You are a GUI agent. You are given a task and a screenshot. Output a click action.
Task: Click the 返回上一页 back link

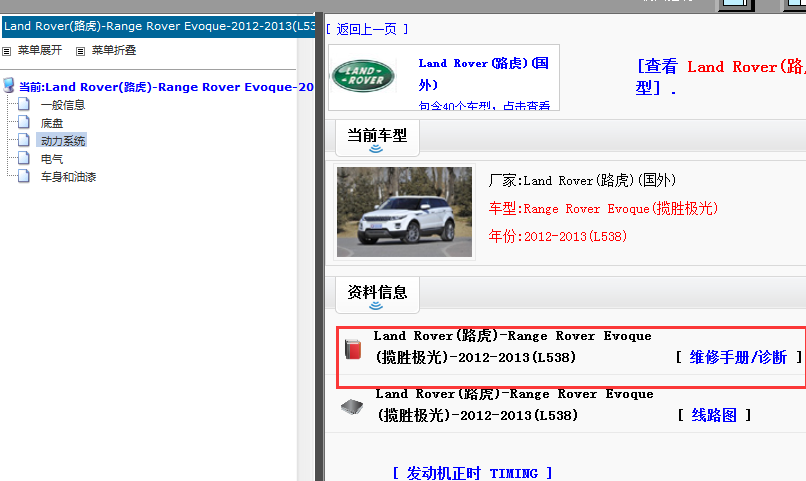coord(367,29)
